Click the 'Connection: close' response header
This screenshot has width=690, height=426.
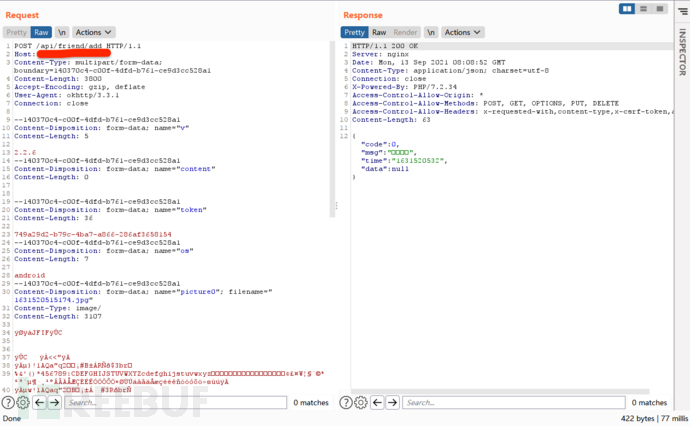[389, 79]
